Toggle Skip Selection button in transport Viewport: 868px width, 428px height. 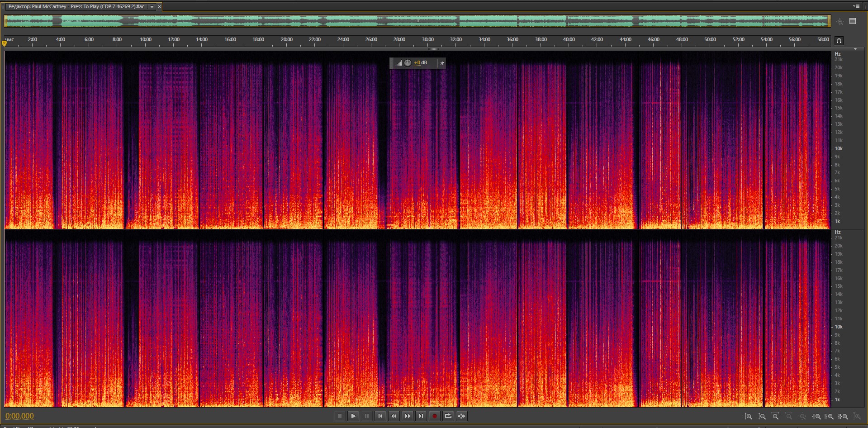[x=462, y=416]
